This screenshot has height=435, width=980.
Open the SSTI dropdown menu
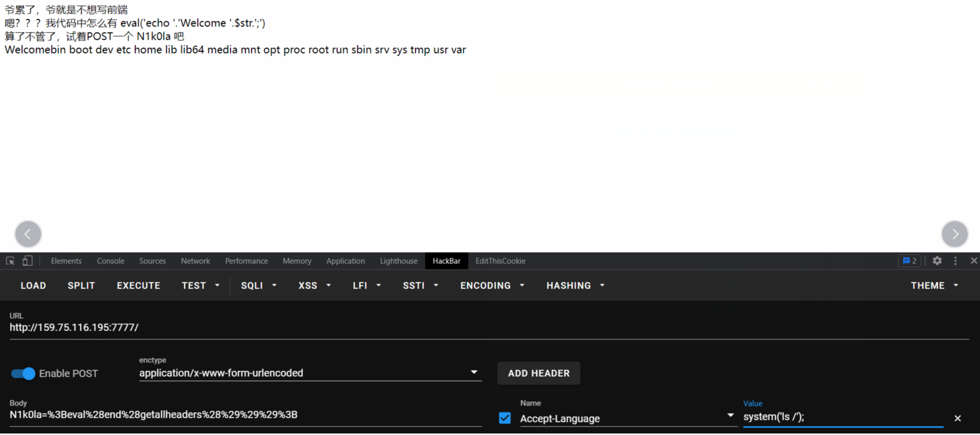point(421,286)
